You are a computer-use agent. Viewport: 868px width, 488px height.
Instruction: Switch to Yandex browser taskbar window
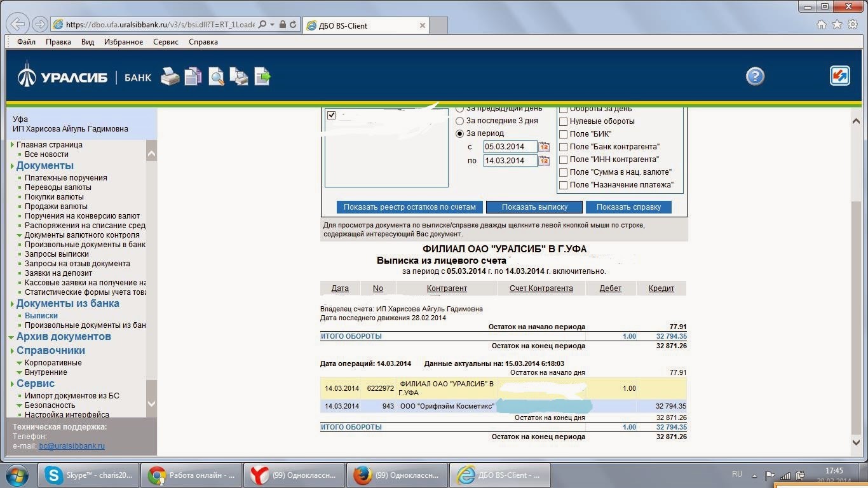tap(295, 475)
